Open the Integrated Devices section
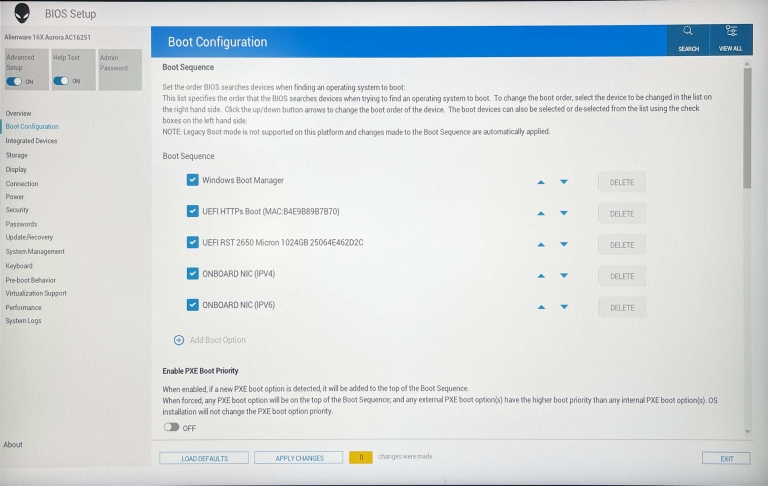768x486 pixels. (31, 141)
